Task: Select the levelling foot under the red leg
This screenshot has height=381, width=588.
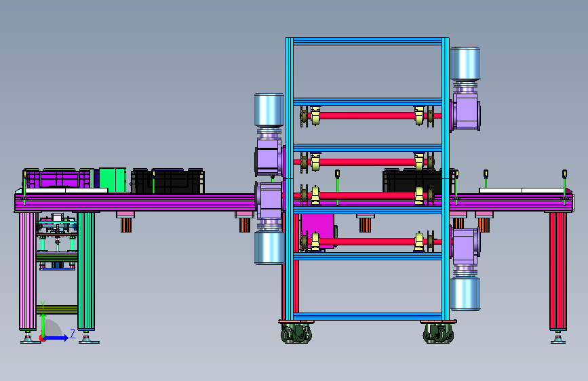Action: click(558, 338)
